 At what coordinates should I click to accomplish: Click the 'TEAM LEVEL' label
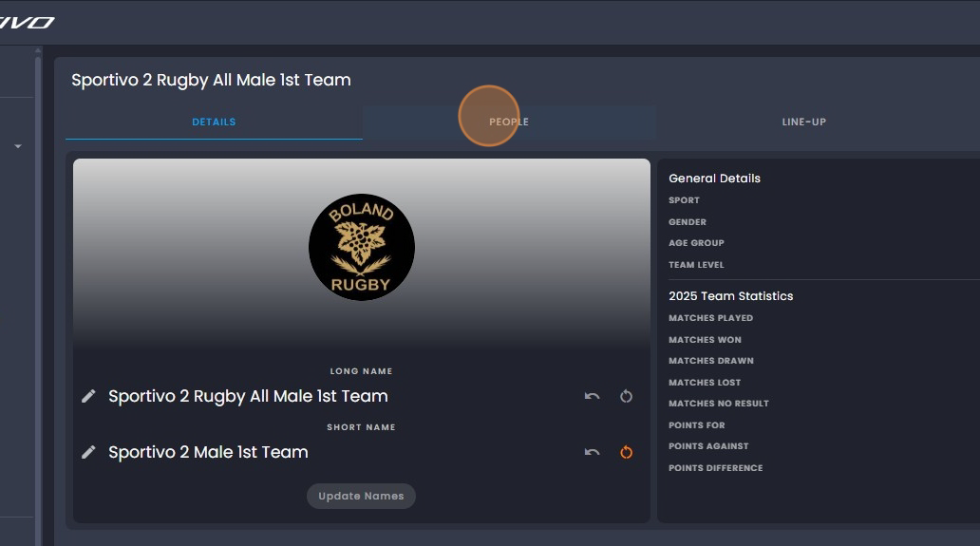[696, 265]
